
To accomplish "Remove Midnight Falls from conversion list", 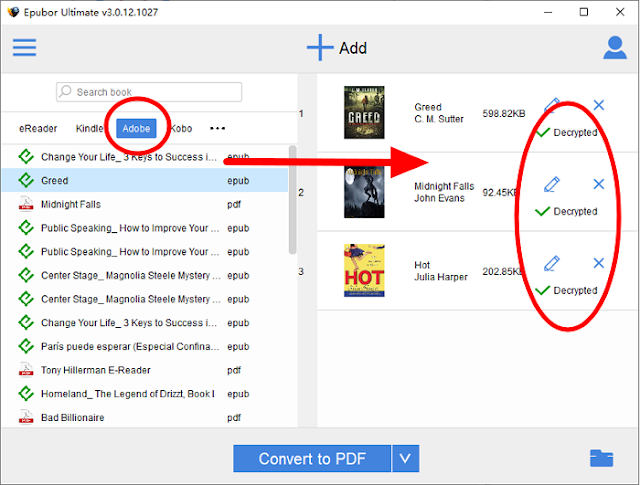I will [x=599, y=184].
